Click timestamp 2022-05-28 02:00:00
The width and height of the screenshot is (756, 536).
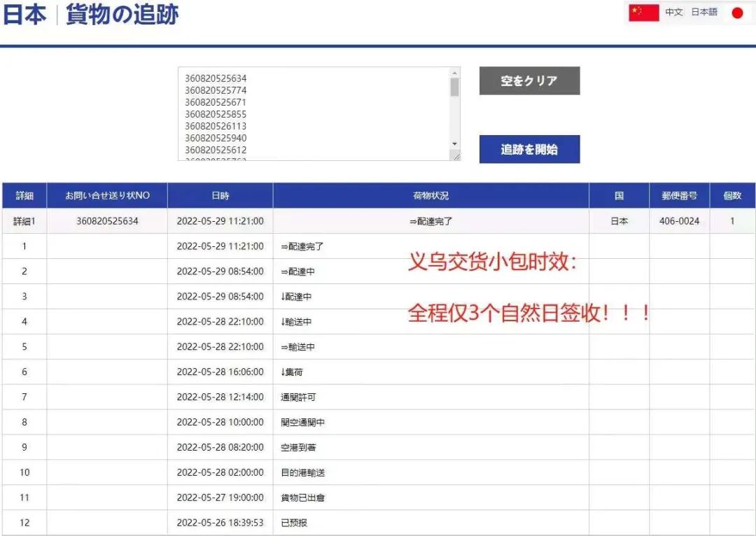coord(220,472)
